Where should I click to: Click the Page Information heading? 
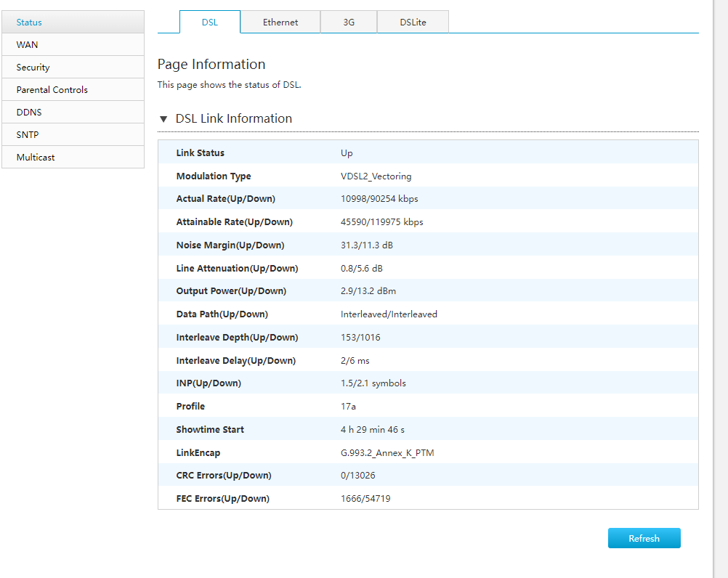(211, 64)
